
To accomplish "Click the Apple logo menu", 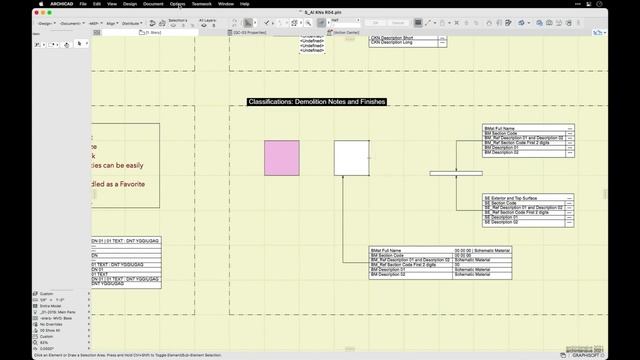I will tap(41, 4).
